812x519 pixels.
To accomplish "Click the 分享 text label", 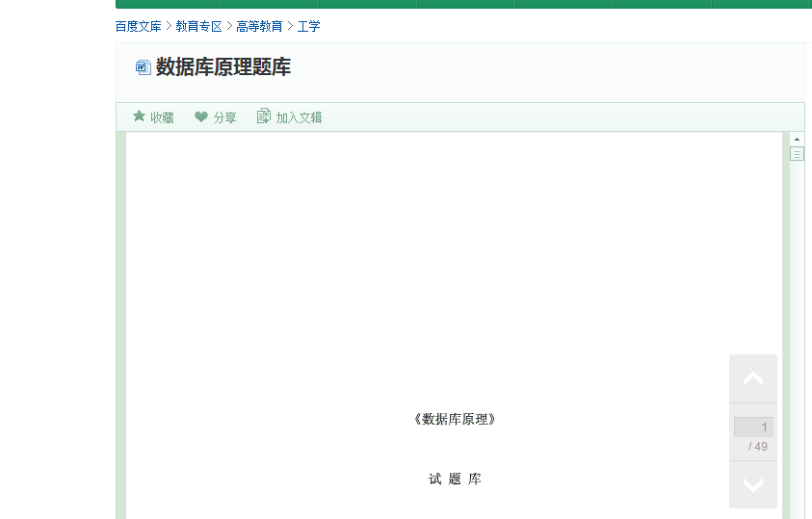I will (x=224, y=117).
